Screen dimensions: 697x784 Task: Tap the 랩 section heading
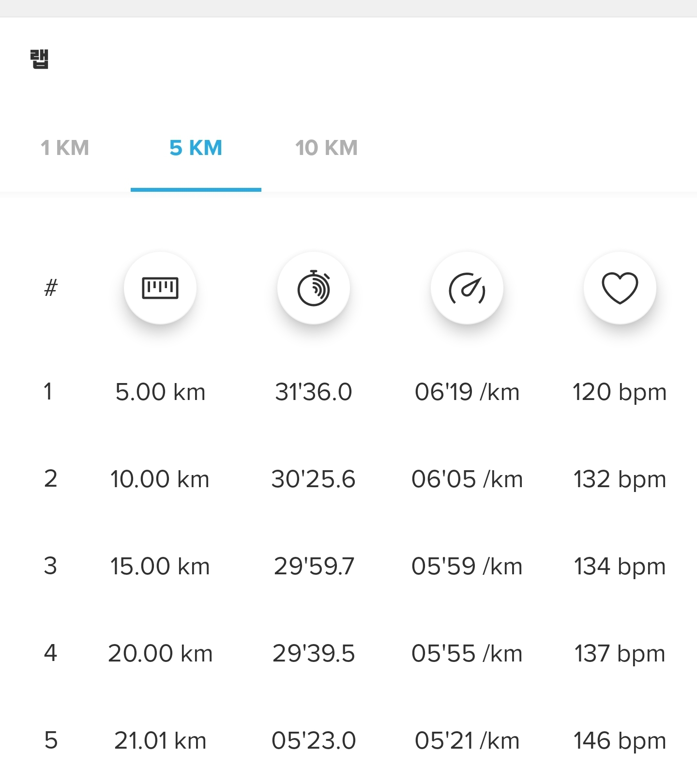click(39, 59)
